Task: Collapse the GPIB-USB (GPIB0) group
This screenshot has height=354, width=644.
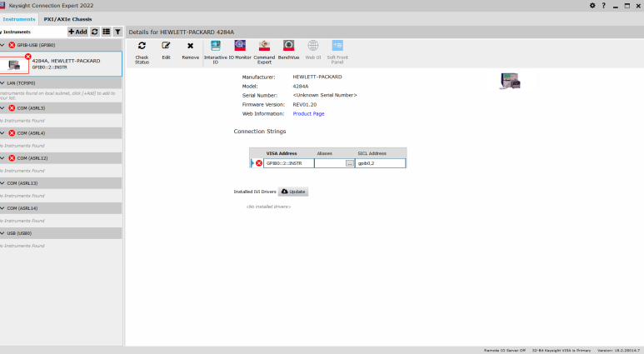Action: (x=2, y=45)
